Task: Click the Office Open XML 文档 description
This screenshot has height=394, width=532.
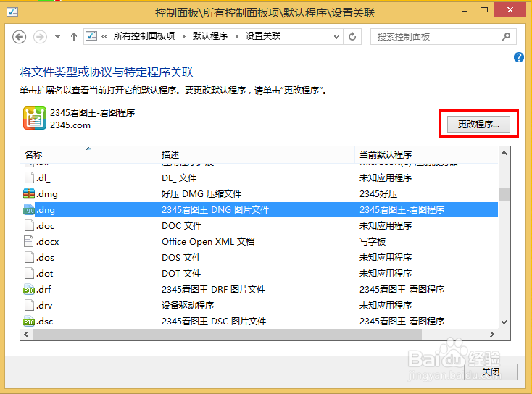Action: (208, 242)
